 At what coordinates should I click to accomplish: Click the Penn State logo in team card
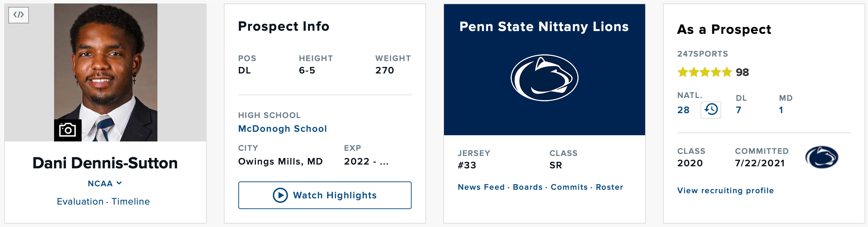click(544, 78)
